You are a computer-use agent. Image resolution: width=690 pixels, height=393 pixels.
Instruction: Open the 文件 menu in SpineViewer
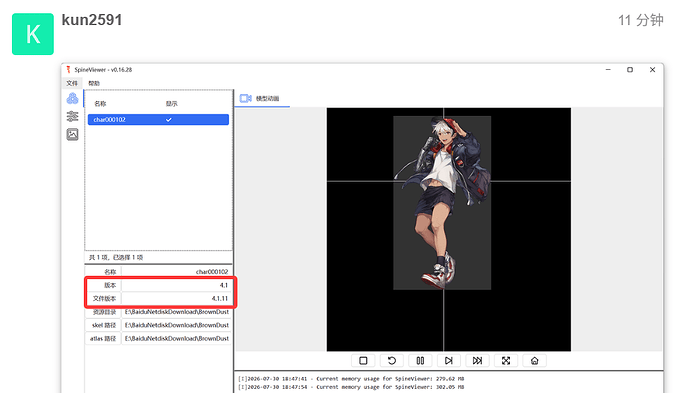coord(72,83)
